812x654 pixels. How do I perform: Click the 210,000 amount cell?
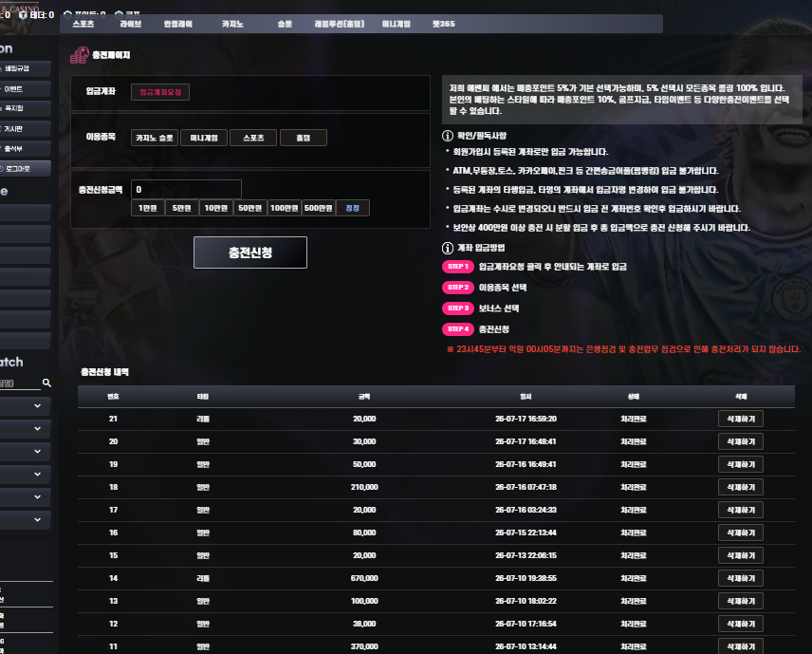(x=364, y=487)
